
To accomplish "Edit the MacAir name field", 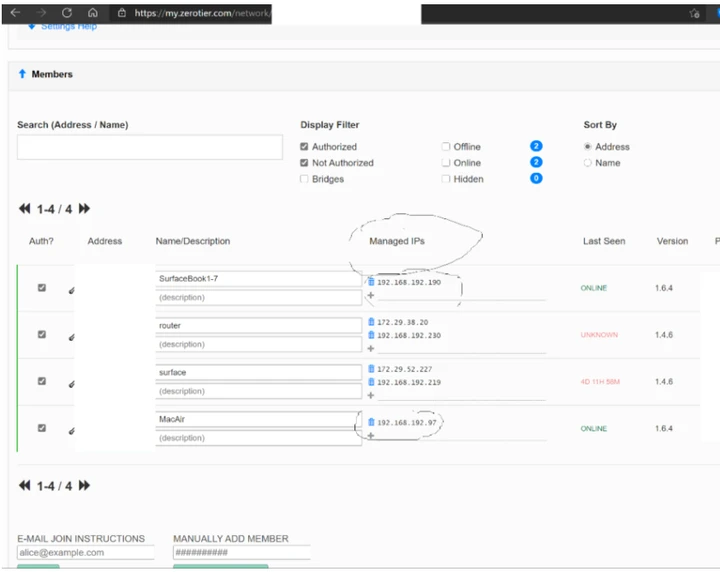I will 259,419.
